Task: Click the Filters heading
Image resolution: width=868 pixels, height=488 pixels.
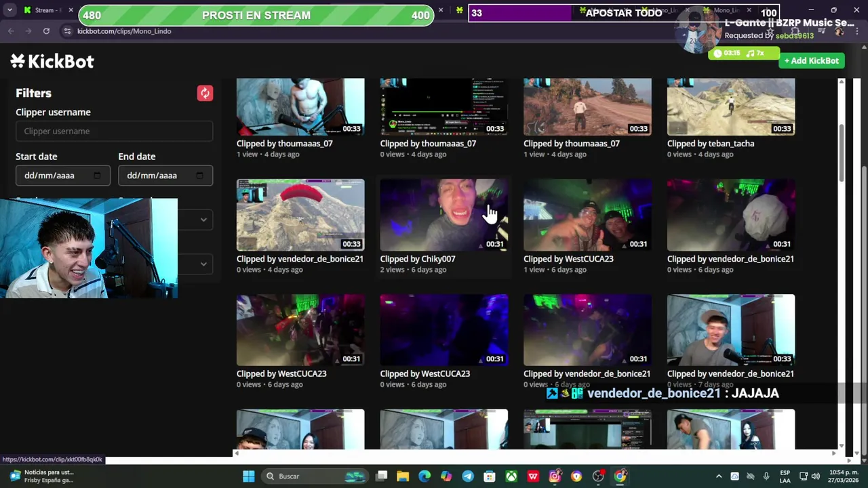Action: (33, 93)
